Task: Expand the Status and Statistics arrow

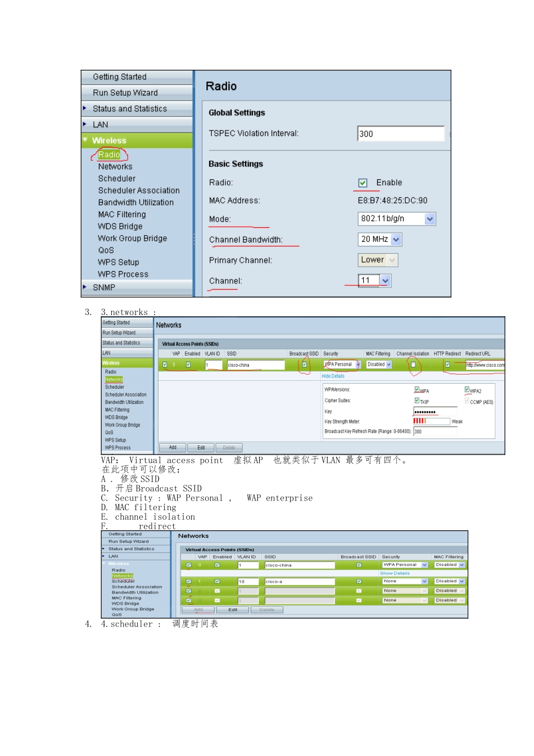Action: pos(84,108)
